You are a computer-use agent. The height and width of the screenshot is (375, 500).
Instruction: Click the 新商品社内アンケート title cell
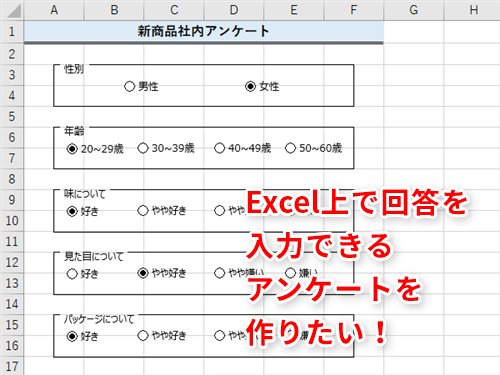[x=204, y=32]
